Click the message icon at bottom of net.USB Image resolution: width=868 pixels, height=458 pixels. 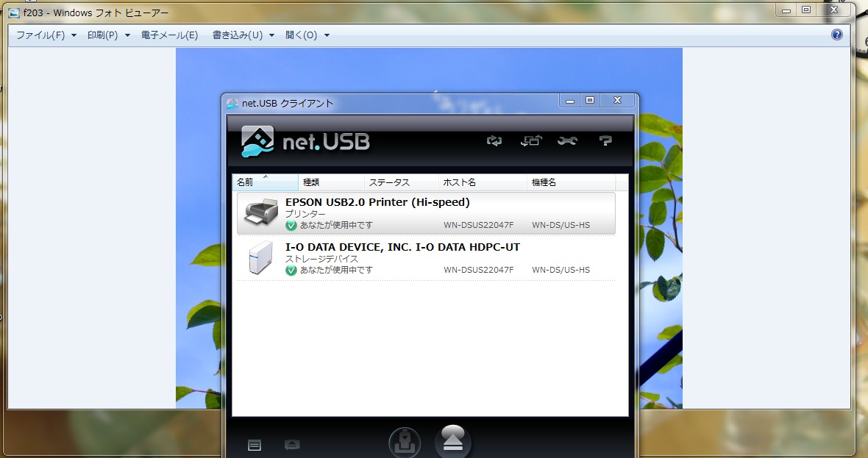point(292,445)
